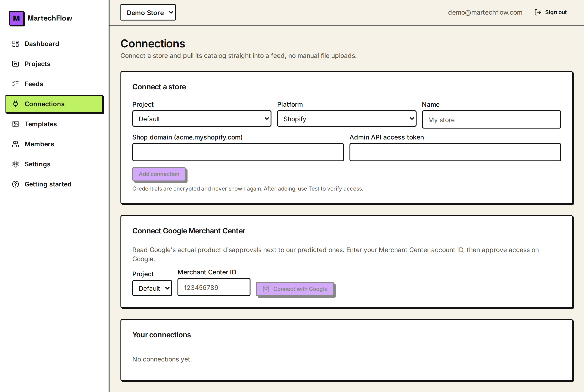
Task: Click the shopping bag icon on Connect with Google
Action: (266, 289)
